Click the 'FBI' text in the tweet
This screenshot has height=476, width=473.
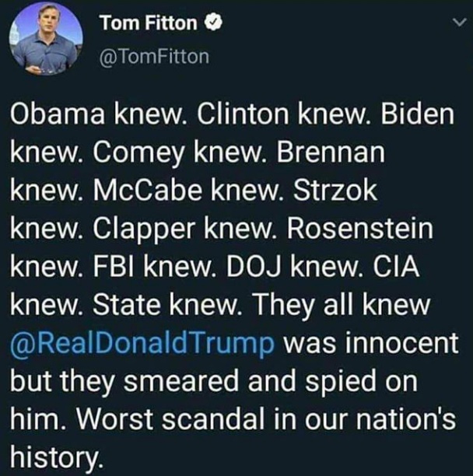pos(114,267)
